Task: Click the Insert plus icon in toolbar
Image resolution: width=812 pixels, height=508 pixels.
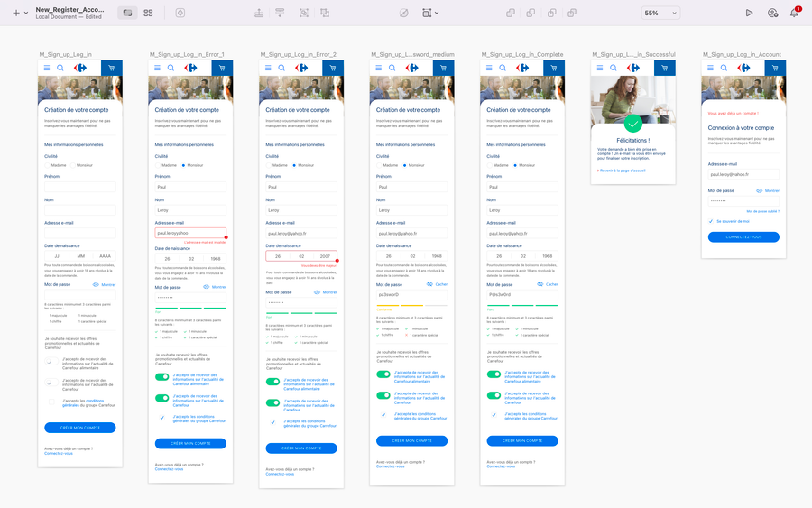Action: pyautogui.click(x=15, y=14)
